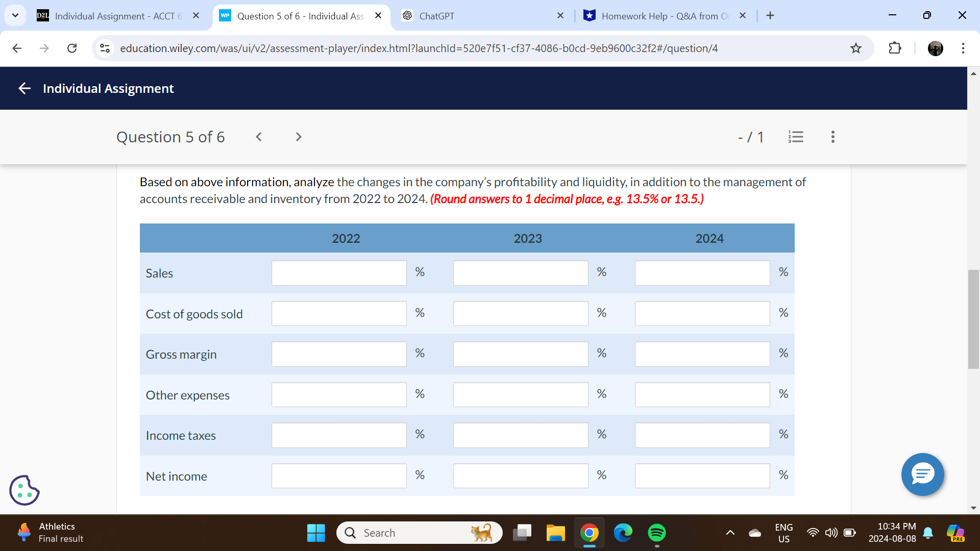Viewport: 980px width, 551px height.
Task: Open the question list icon
Action: 796,137
